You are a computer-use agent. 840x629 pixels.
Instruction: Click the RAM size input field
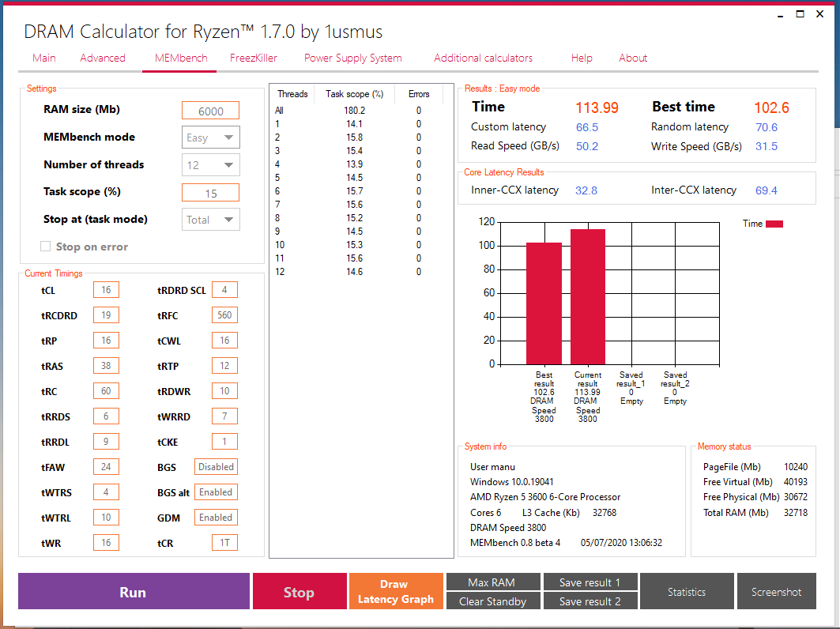pos(210,111)
